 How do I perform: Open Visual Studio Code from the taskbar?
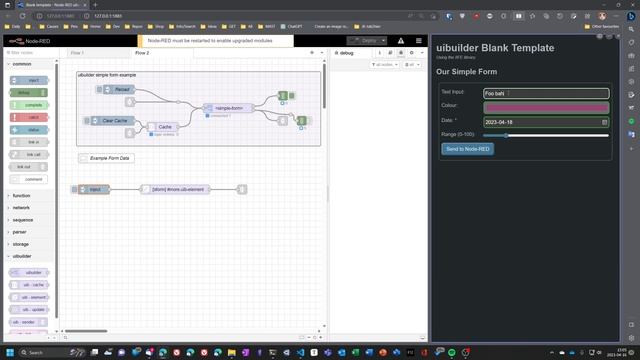300,352
